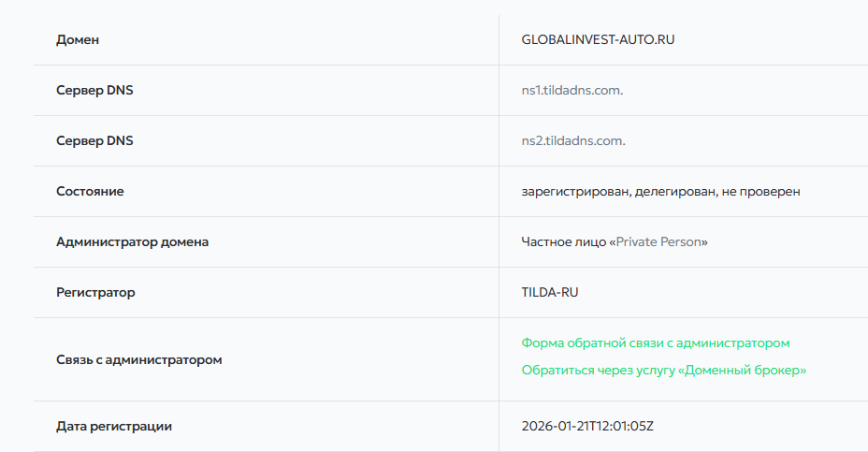Click the «Private Person» administrator link

(661, 242)
